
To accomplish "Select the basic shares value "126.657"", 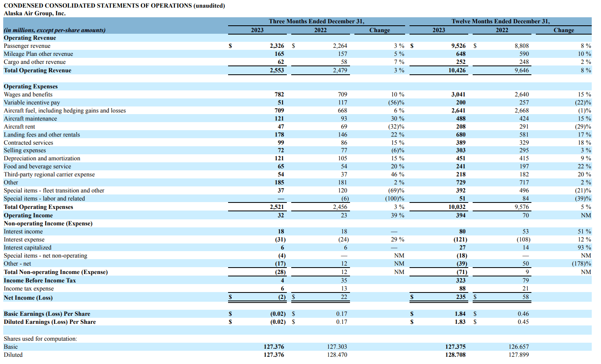I will [x=519, y=347].
